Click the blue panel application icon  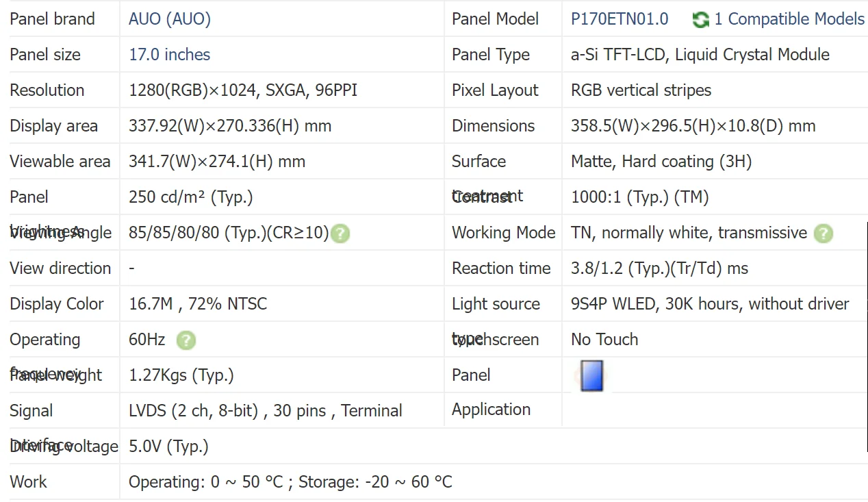click(x=591, y=376)
